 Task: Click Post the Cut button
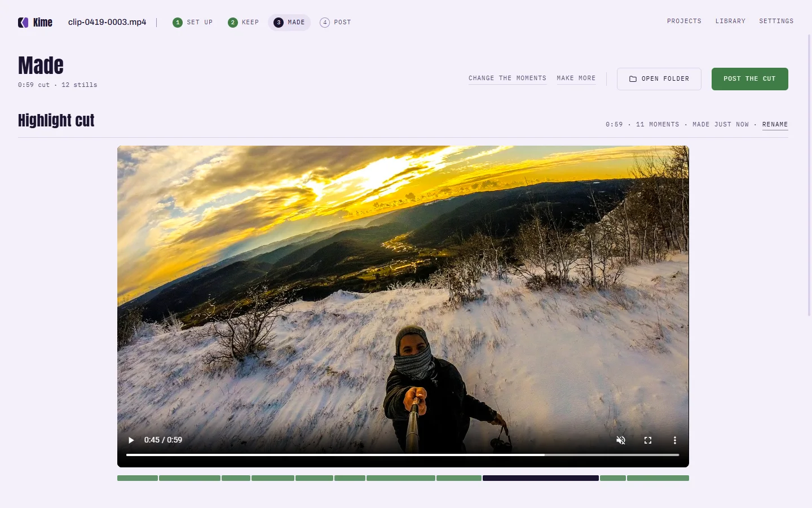pyautogui.click(x=749, y=79)
